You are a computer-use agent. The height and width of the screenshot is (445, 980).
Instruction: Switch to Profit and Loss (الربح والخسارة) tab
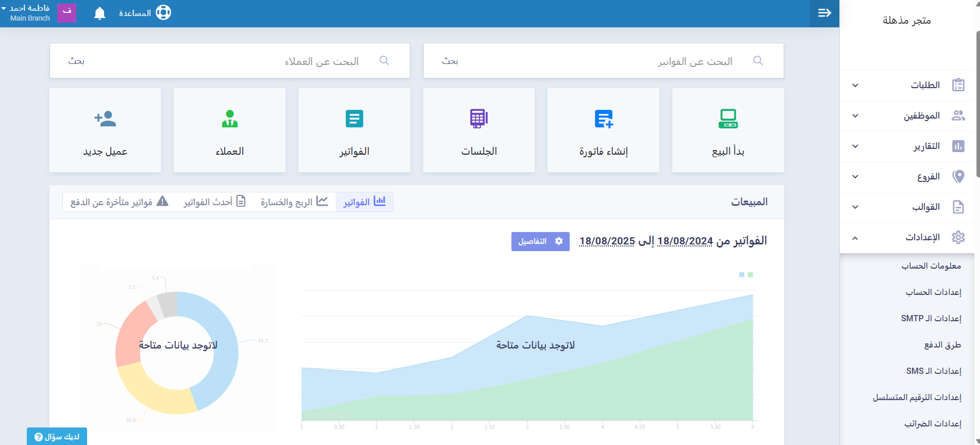pyautogui.click(x=294, y=202)
